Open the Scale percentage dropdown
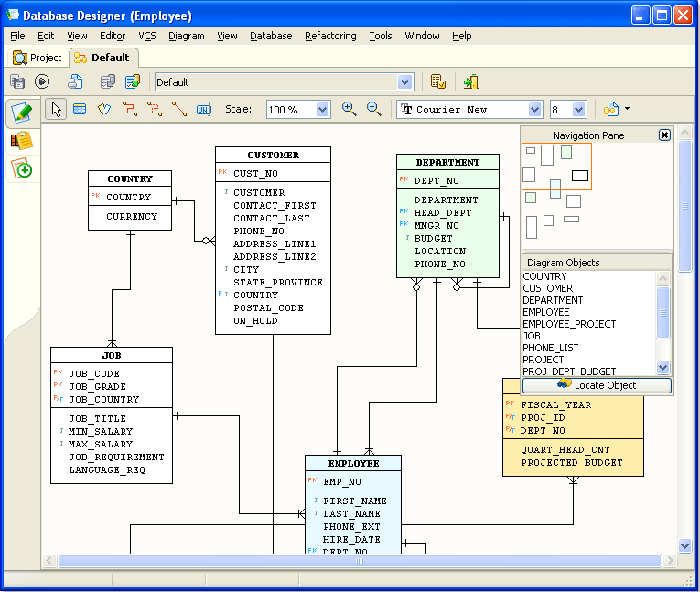This screenshot has width=700, height=592. coord(323,110)
